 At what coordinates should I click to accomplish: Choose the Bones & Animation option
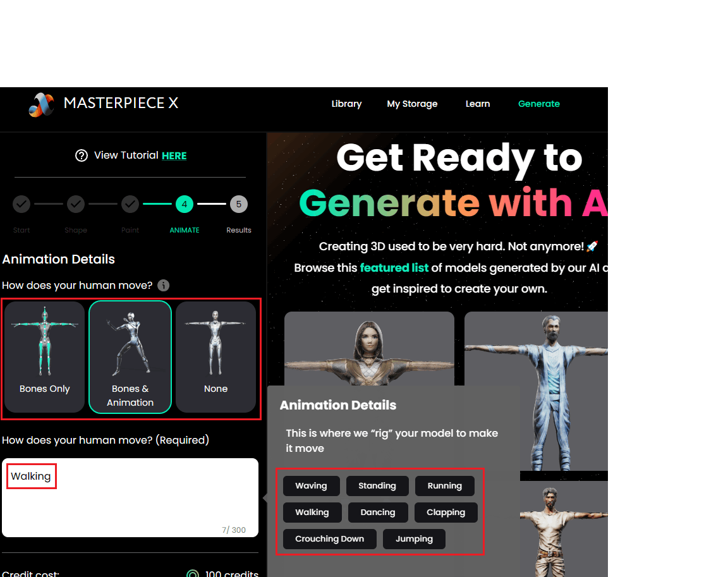[130, 357]
